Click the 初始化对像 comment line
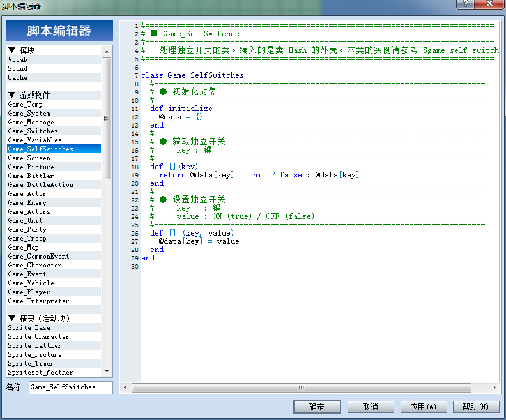The height and width of the screenshot is (420, 506). point(183,92)
